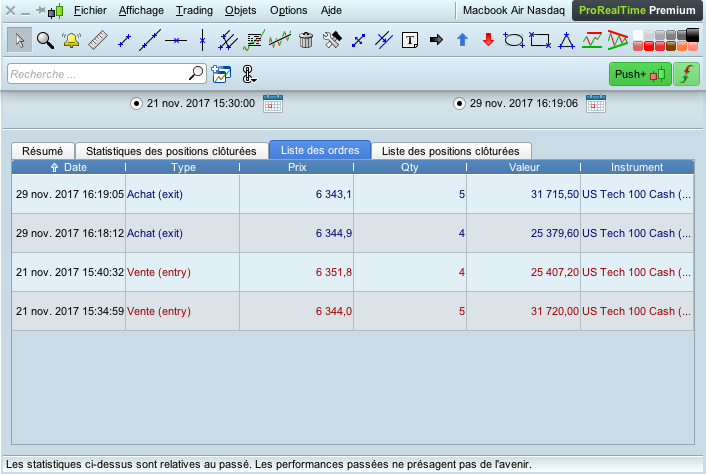Activate the magnifier zoom tool
This screenshot has width=706, height=474.
pos(45,40)
